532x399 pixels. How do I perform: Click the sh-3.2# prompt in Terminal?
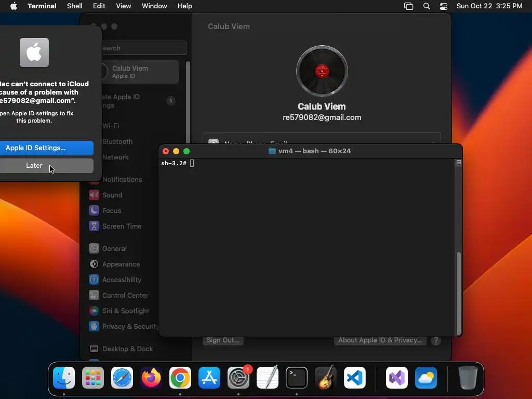click(174, 163)
